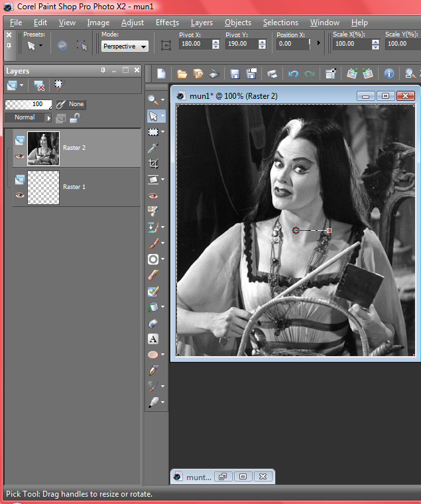This screenshot has width=421, height=504.
Task: Select the Picture Tube tool
Action: 153,323
